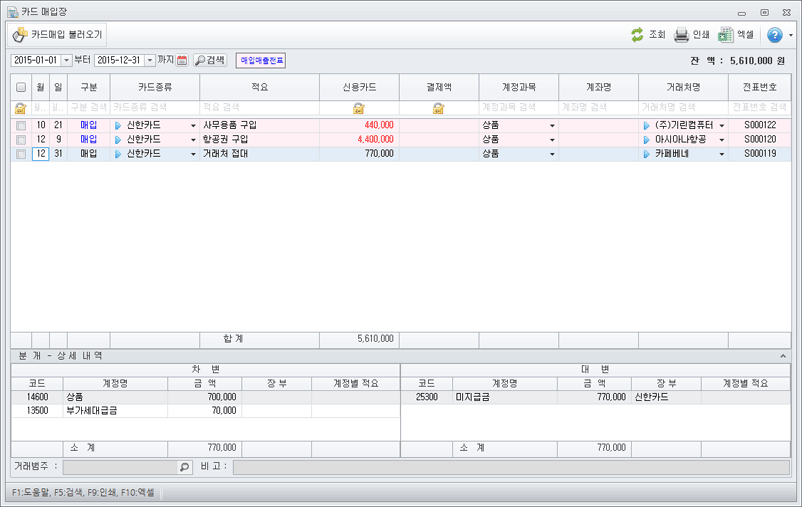Click the 카드매입 불러오기 import icon
This screenshot has width=802, height=507.
click(20, 35)
